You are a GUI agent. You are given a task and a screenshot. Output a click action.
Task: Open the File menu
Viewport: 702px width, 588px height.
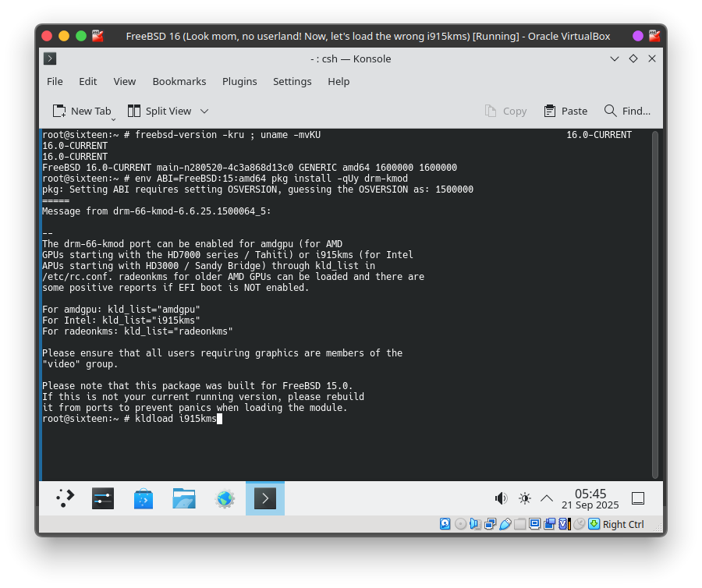55,81
